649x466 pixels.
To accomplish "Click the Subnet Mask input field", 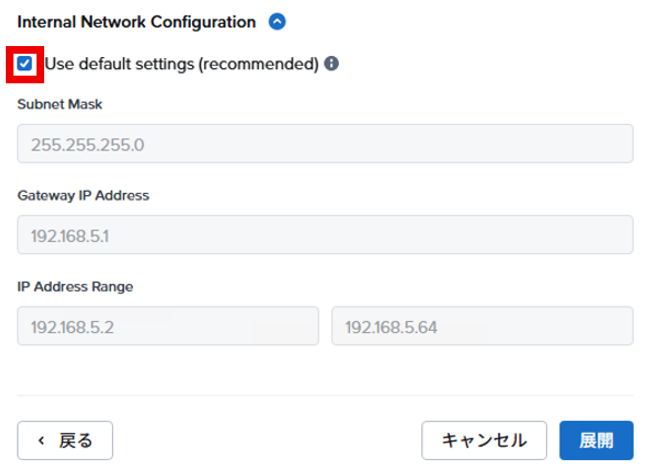I will (x=325, y=144).
